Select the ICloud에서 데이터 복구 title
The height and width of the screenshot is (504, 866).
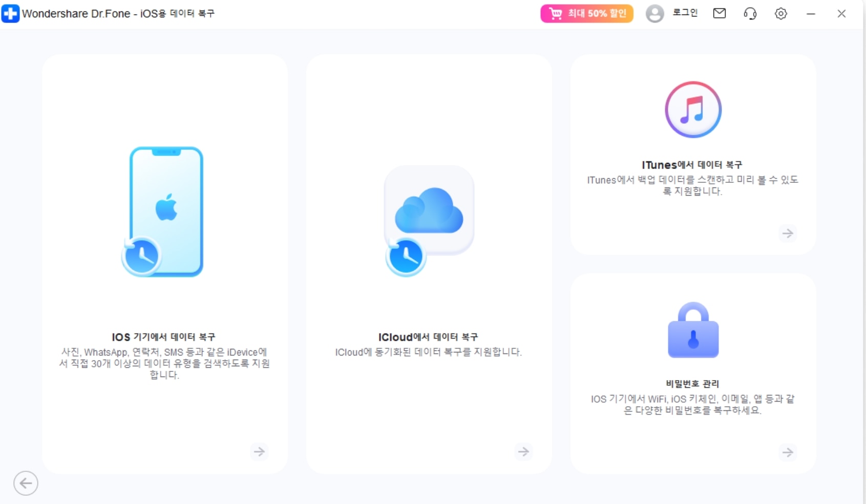(428, 337)
